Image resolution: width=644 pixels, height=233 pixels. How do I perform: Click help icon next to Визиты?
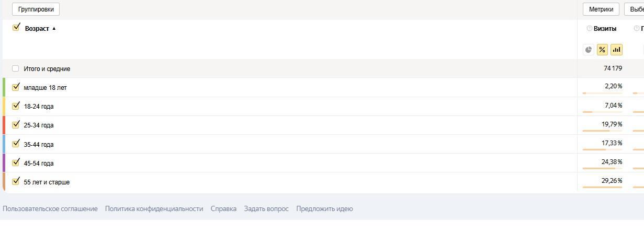(x=589, y=29)
